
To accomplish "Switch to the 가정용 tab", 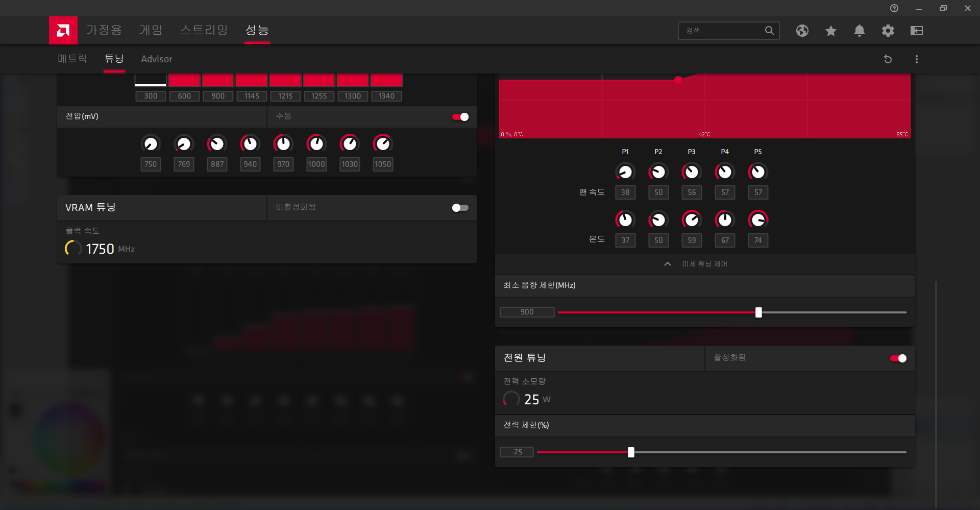I will (104, 30).
